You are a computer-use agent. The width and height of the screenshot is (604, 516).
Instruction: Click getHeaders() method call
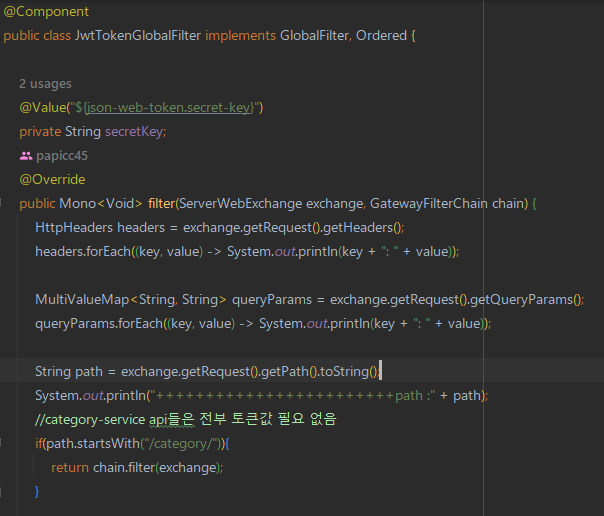(361, 227)
